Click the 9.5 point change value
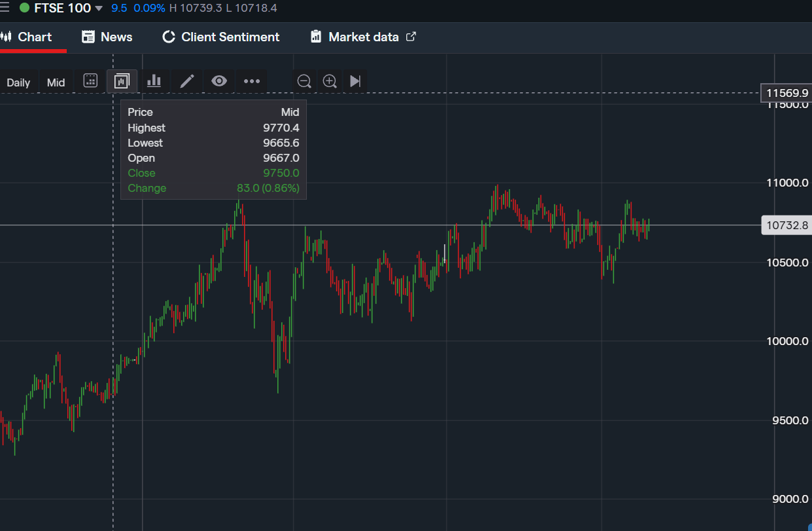This screenshot has width=812, height=531. 119,9
